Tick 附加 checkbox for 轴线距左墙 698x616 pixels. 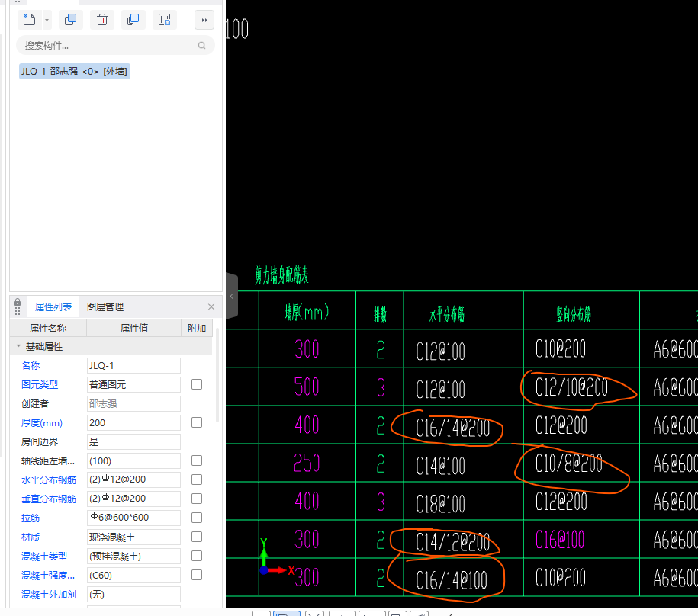click(x=197, y=460)
